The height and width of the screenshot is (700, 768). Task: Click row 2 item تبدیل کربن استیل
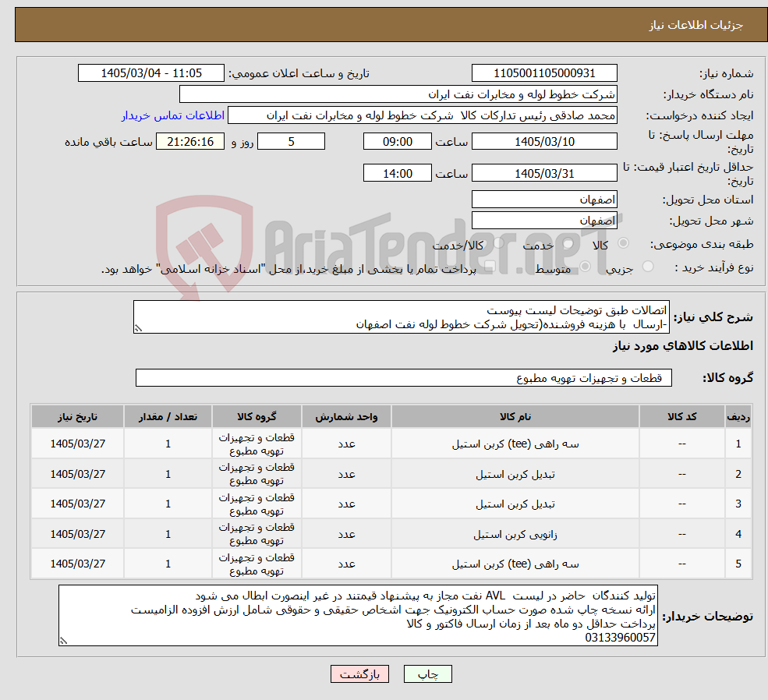coord(515,475)
